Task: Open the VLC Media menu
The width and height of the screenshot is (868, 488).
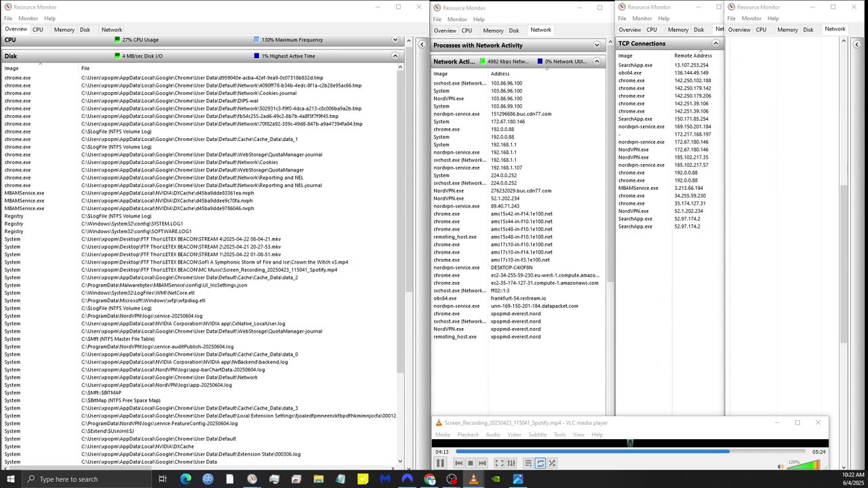Action: pyautogui.click(x=443, y=434)
